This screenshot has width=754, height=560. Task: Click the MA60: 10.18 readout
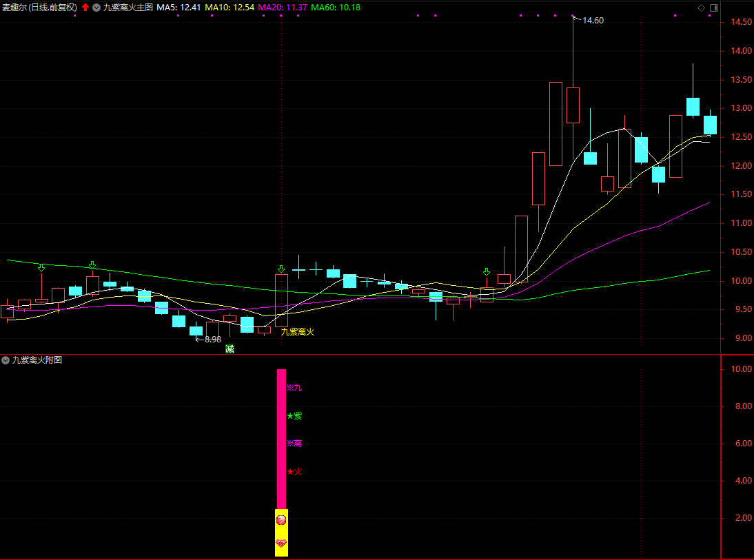click(335, 8)
